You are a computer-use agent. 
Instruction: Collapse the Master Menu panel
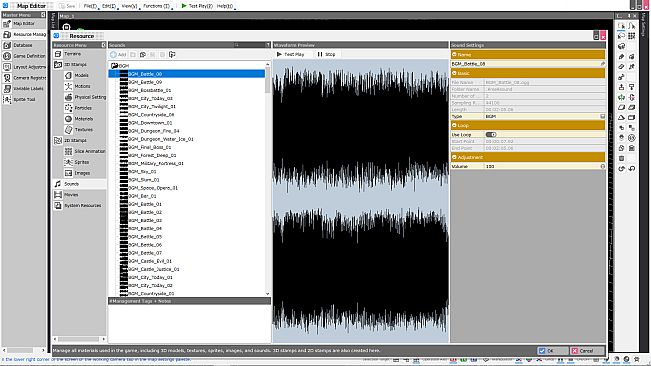tap(43, 15)
